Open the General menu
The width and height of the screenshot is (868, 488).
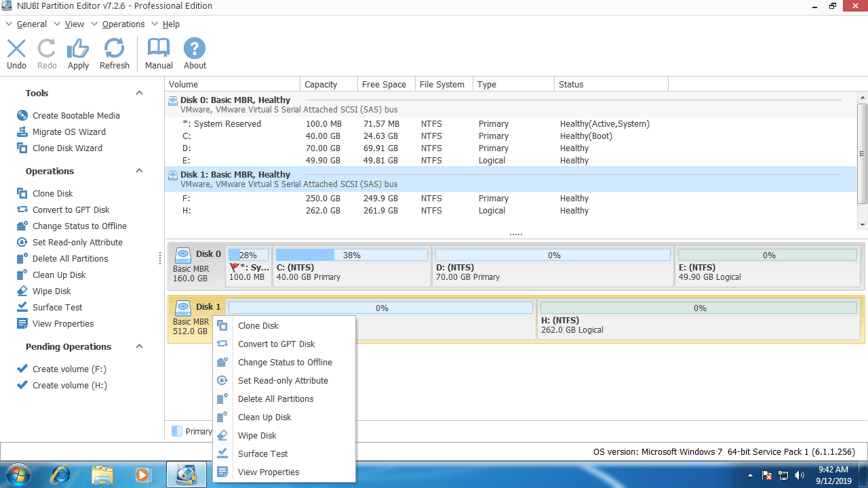[31, 24]
